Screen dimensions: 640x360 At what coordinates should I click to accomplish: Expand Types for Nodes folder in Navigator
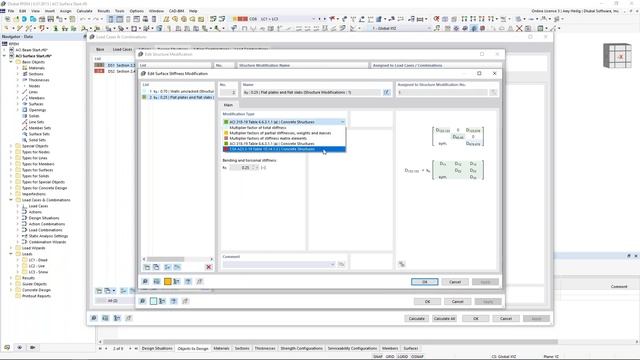pos(11,152)
